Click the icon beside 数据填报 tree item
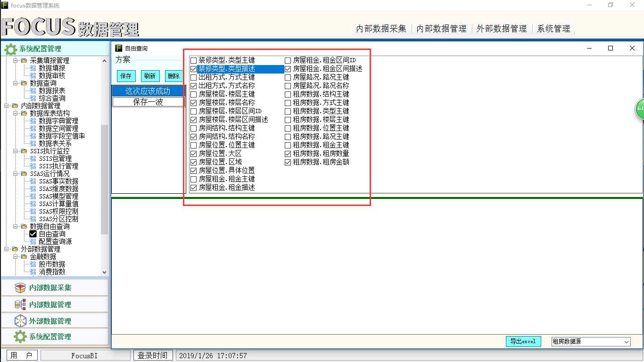The width and height of the screenshot is (644, 362). click(x=33, y=68)
